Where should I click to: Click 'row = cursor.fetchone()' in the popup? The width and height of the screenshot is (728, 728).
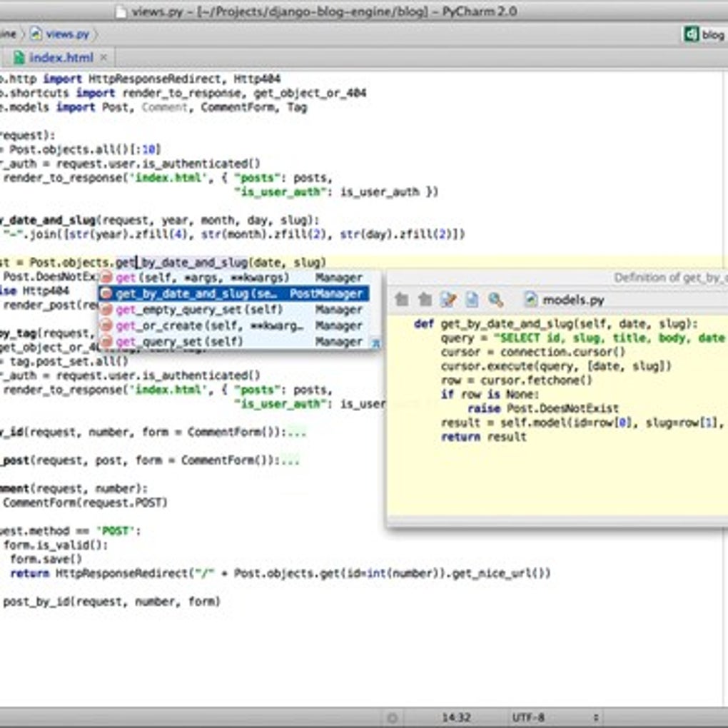516,380
